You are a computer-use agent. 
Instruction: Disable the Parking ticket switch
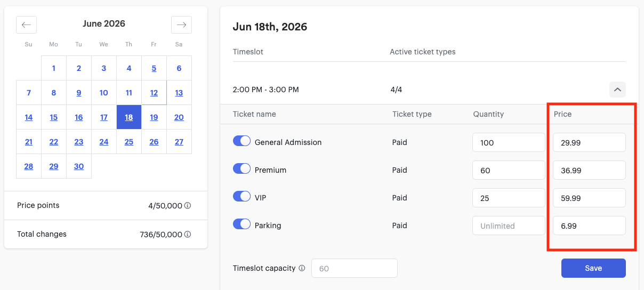241,224
